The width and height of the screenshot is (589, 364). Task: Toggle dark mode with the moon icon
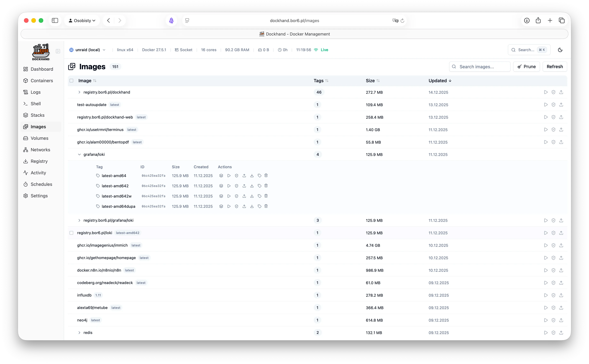pyautogui.click(x=560, y=50)
